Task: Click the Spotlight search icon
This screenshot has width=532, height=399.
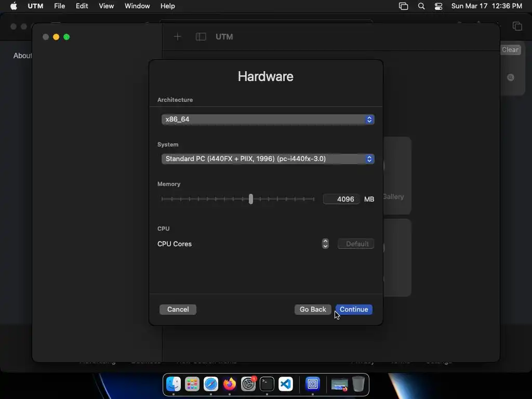Action: click(x=421, y=6)
